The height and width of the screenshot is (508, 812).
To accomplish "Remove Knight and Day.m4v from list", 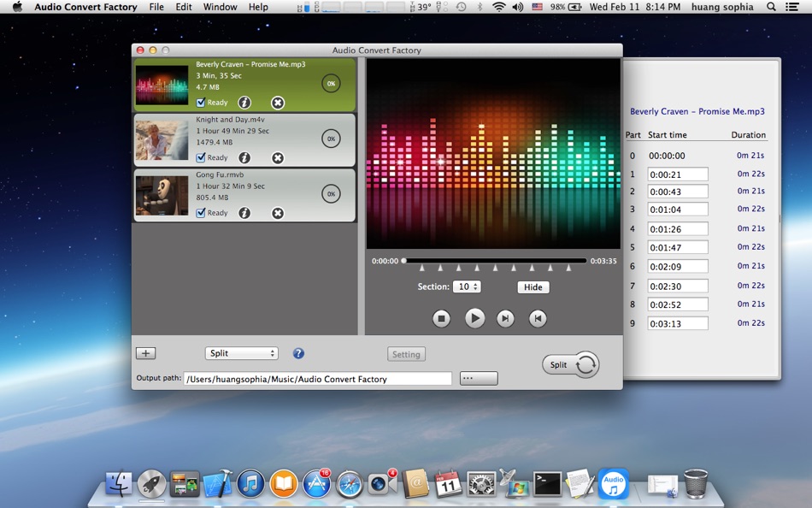I will [x=278, y=157].
